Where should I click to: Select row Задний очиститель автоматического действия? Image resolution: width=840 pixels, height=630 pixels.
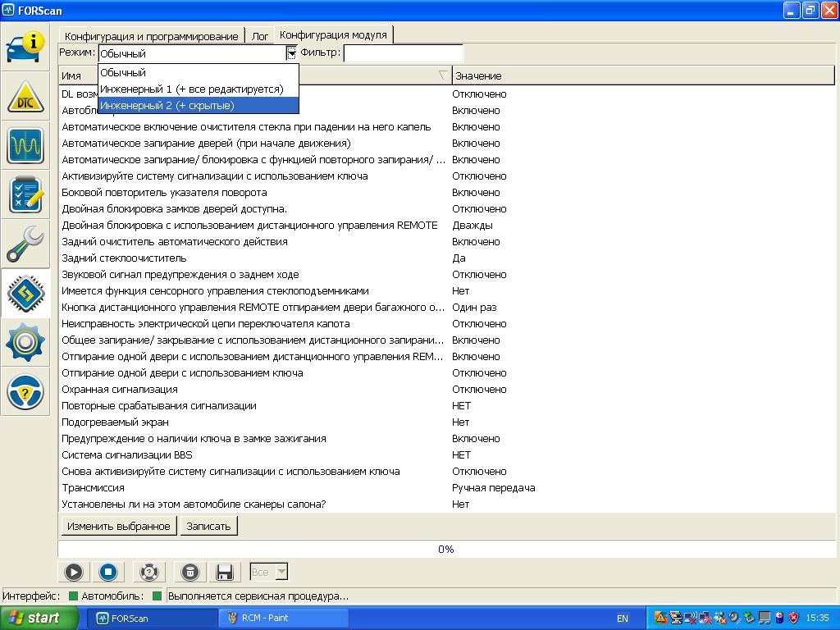tap(445, 242)
